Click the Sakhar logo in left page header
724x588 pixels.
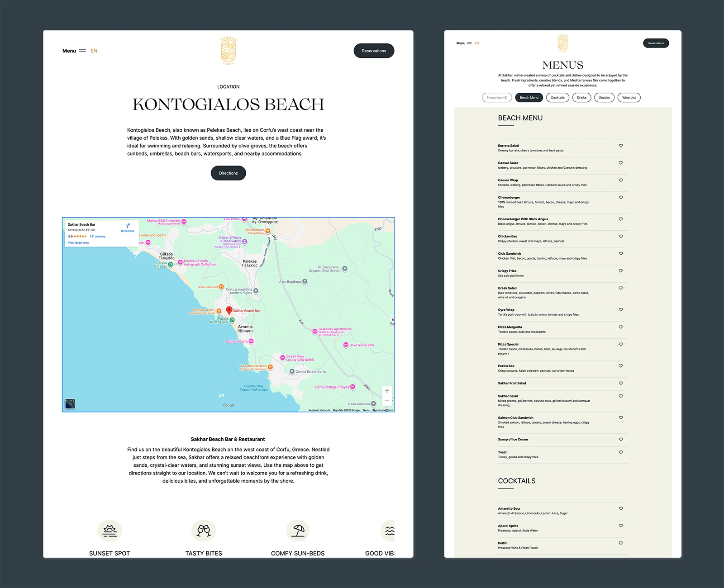coord(229,51)
